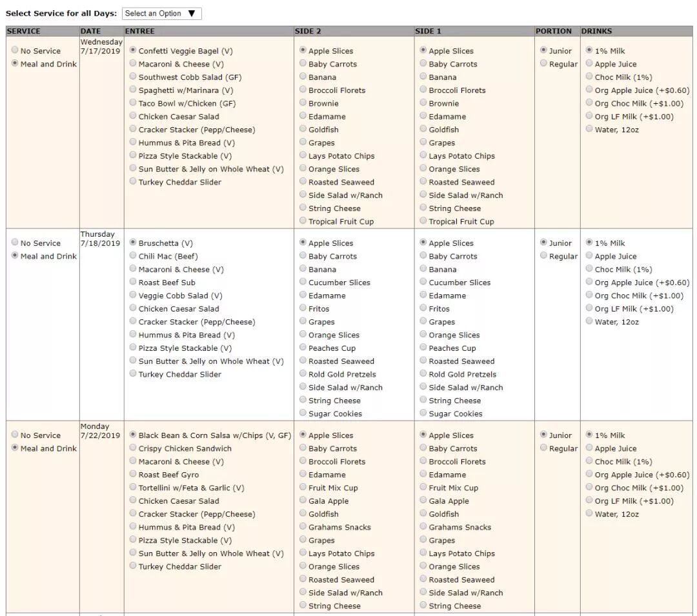This screenshot has width=697, height=616.
Task: Select Peaches Cup as Side 1 Thursday
Action: [423, 347]
